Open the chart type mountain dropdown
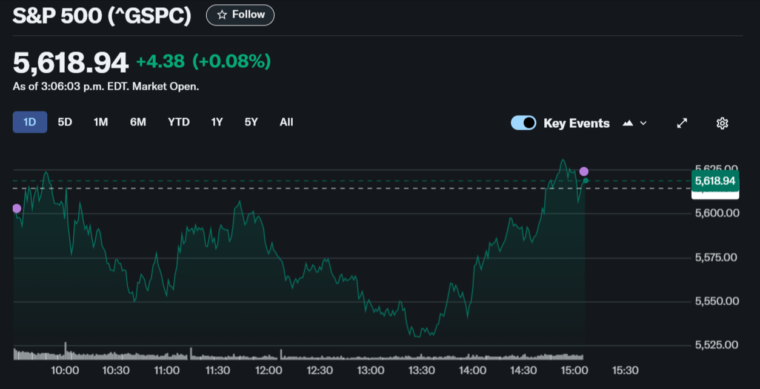760x389 pixels. 634,123
